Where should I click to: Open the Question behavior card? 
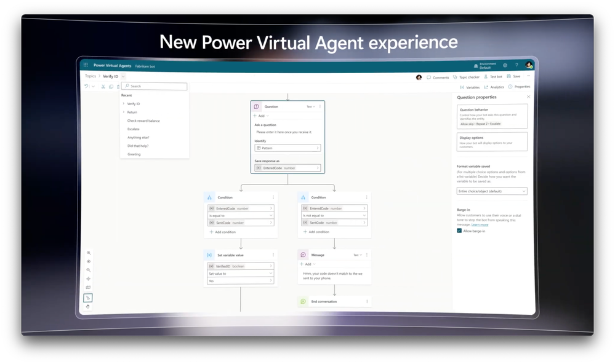click(492, 116)
